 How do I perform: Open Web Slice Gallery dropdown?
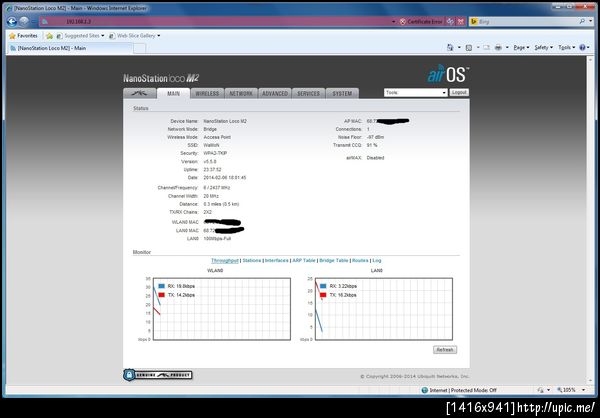pos(135,36)
